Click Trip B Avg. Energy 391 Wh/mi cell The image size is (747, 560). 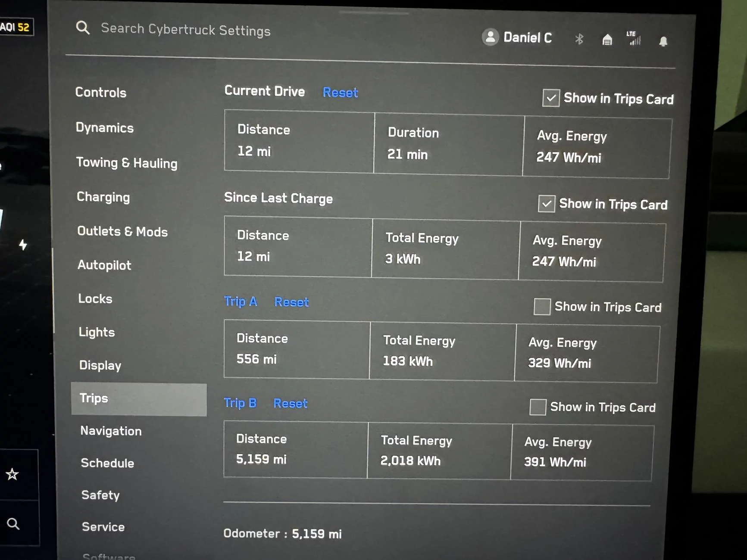point(582,452)
